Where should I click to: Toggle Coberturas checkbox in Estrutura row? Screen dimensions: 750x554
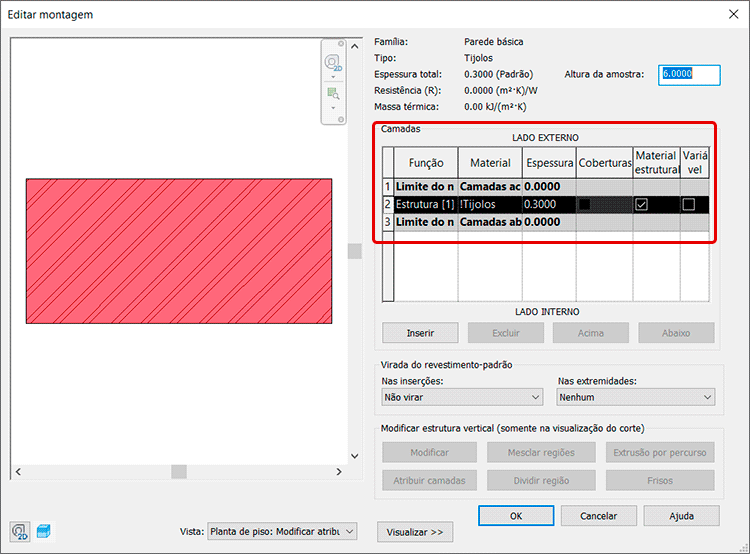[584, 205]
